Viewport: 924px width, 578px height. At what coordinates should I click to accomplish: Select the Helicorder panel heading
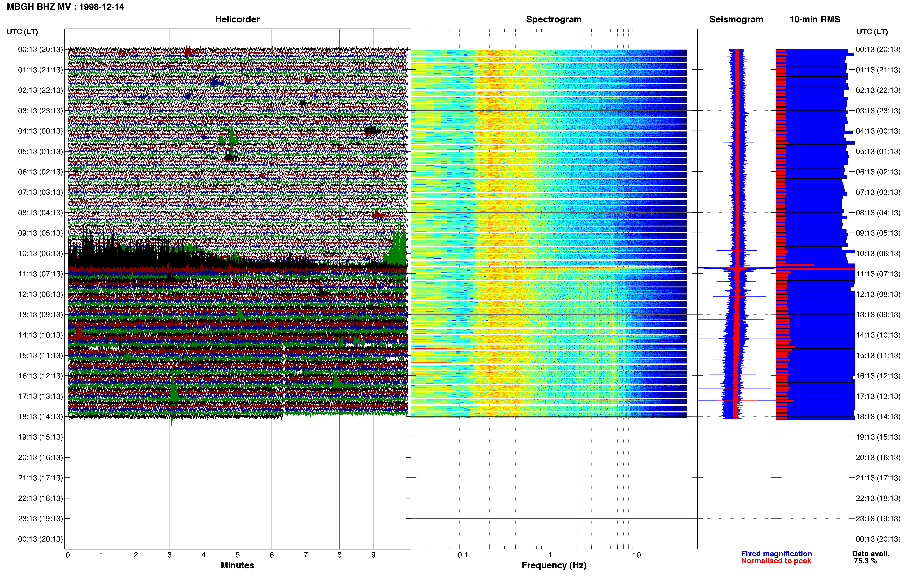(x=237, y=19)
